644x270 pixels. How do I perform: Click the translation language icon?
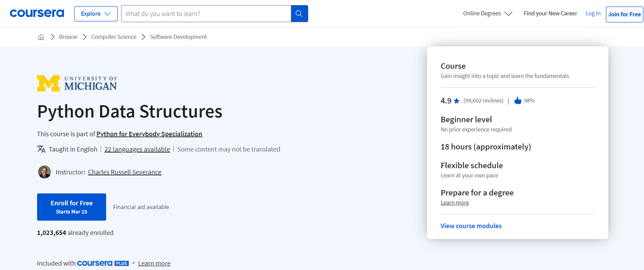pos(41,149)
